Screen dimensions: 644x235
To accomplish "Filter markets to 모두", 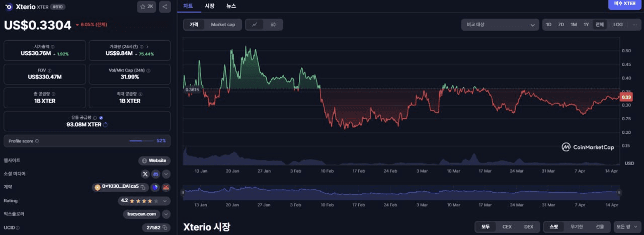I will click(486, 227).
